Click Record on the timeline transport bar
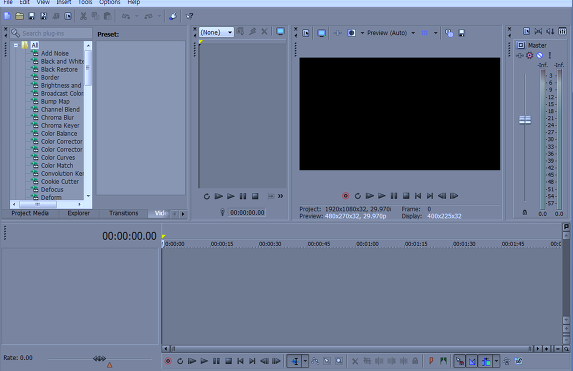The image size is (573, 371). [168, 361]
